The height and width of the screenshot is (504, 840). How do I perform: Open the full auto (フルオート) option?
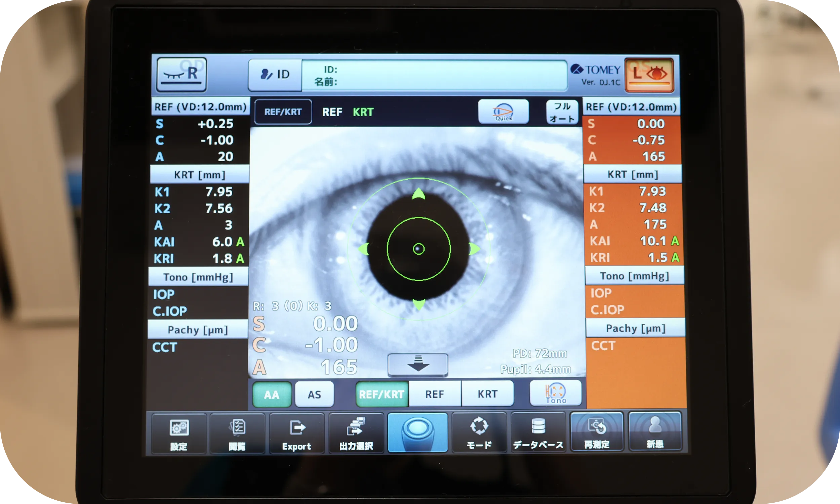562,112
